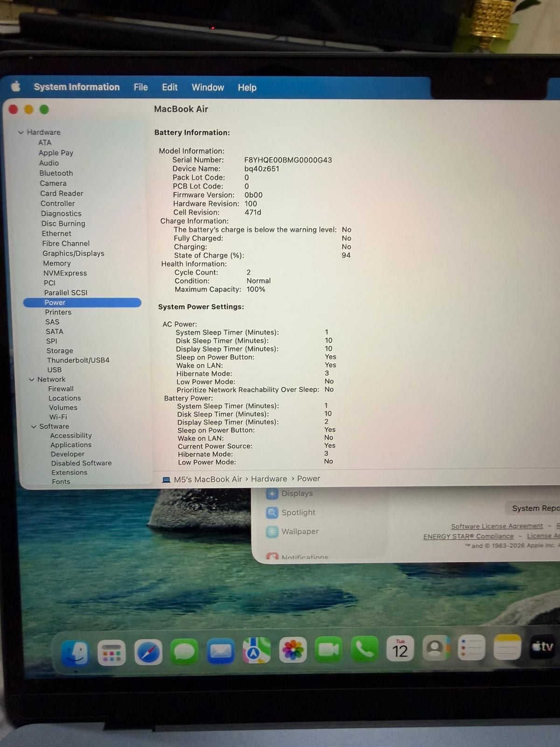Select Graphics/Displays in sidebar
Image resolution: width=560 pixels, height=747 pixels.
click(73, 254)
